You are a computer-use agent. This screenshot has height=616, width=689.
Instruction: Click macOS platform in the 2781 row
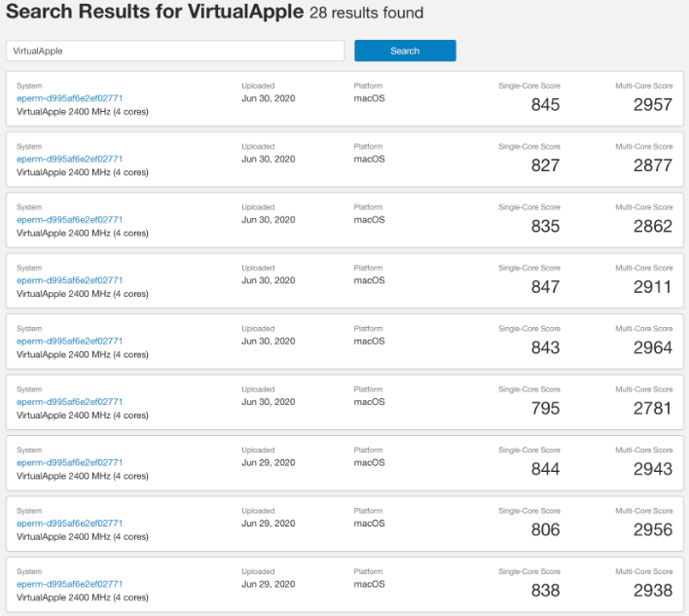coord(369,402)
